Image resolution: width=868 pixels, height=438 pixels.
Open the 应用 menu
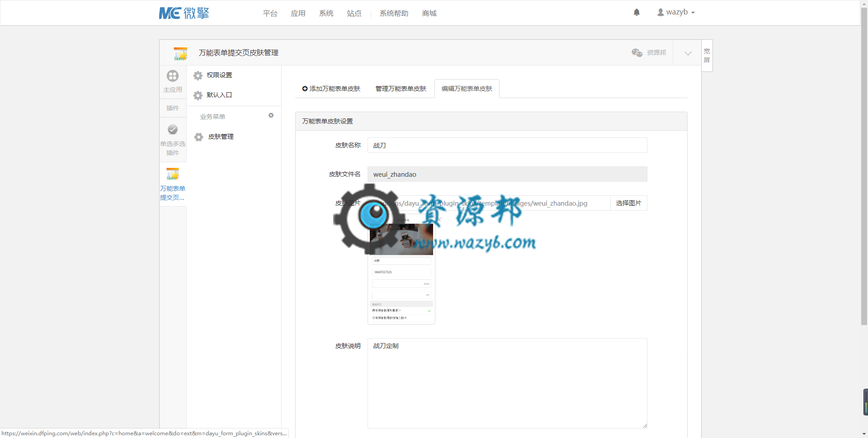pos(298,14)
